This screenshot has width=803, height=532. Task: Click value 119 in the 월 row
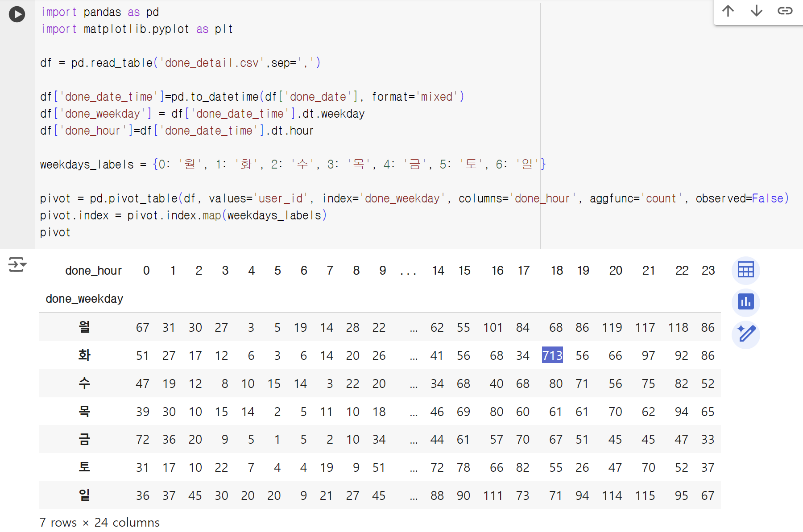point(612,328)
